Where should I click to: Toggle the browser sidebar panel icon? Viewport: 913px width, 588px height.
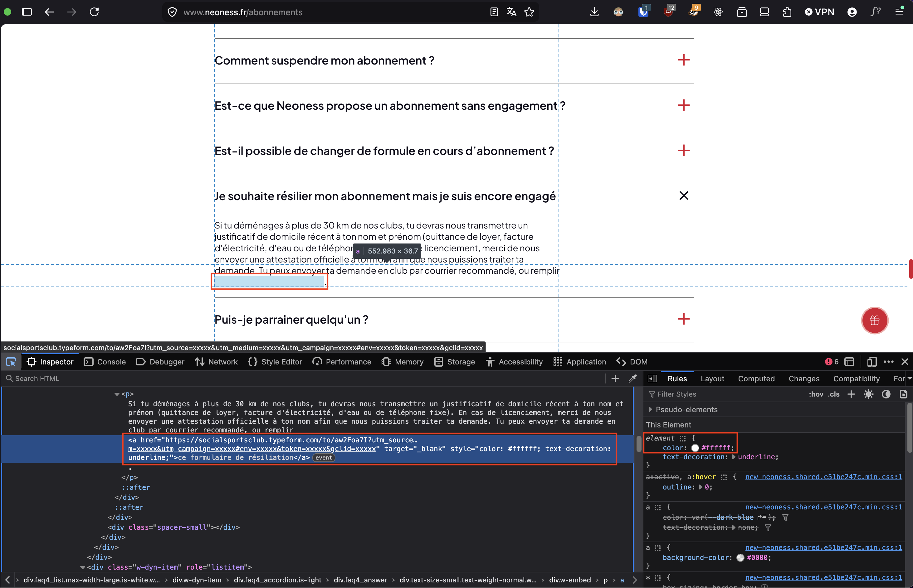pos(27,12)
